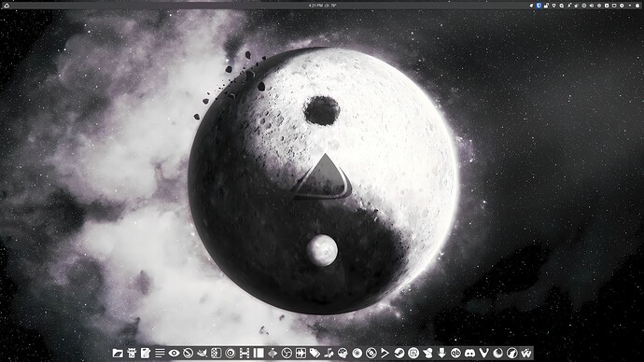Click the unlocked padlock tray icon
Screen dimensions: 644x362
[x=546, y=6]
